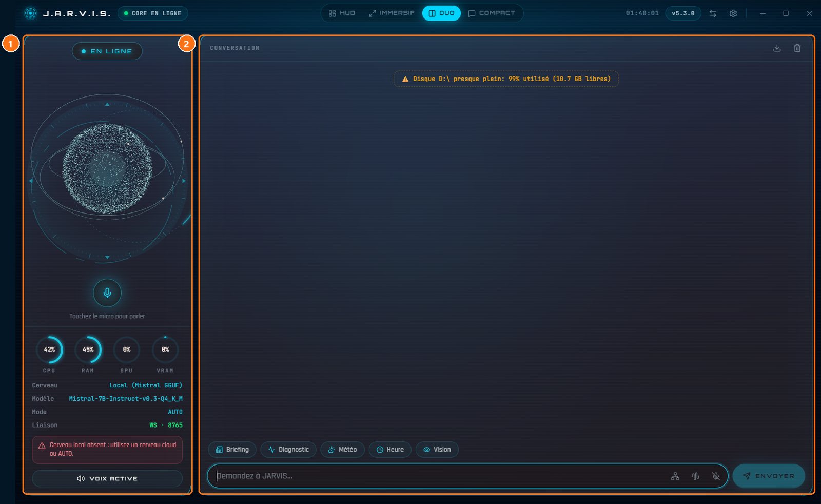The height and width of the screenshot is (504, 821).
Task: Switch to the COMPACT layout tab
Action: 492,13
